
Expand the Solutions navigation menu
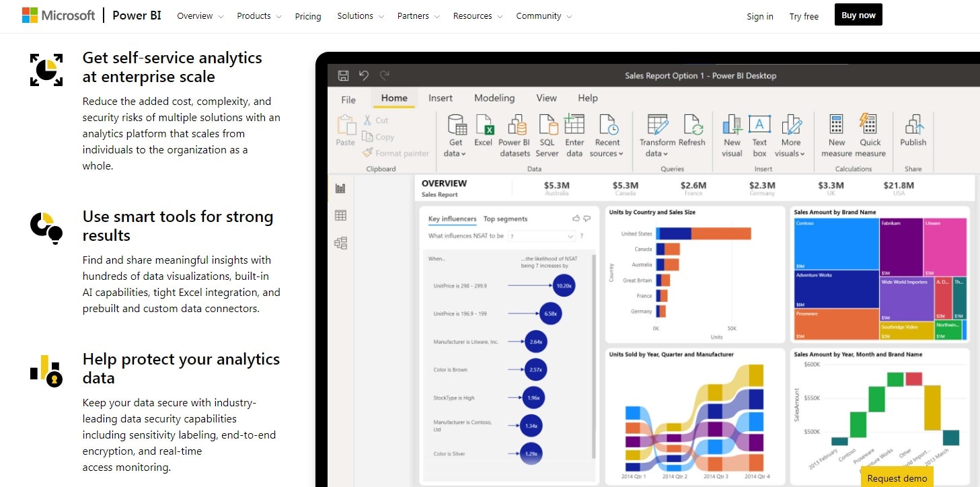[361, 16]
